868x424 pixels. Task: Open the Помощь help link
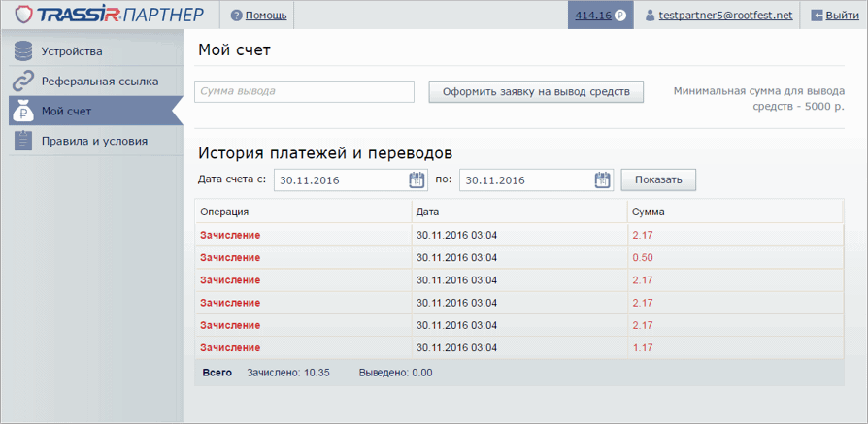[266, 16]
